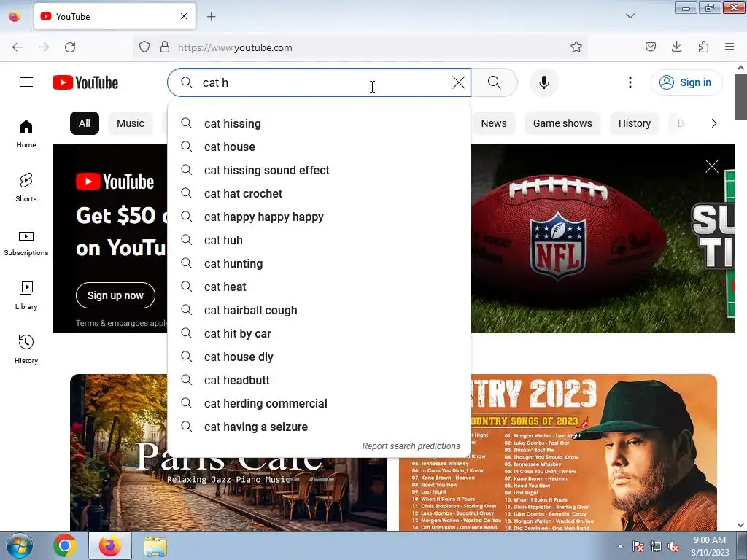This screenshot has width=747, height=560.
Task: Open Firefox downloads panel
Action: 676,47
